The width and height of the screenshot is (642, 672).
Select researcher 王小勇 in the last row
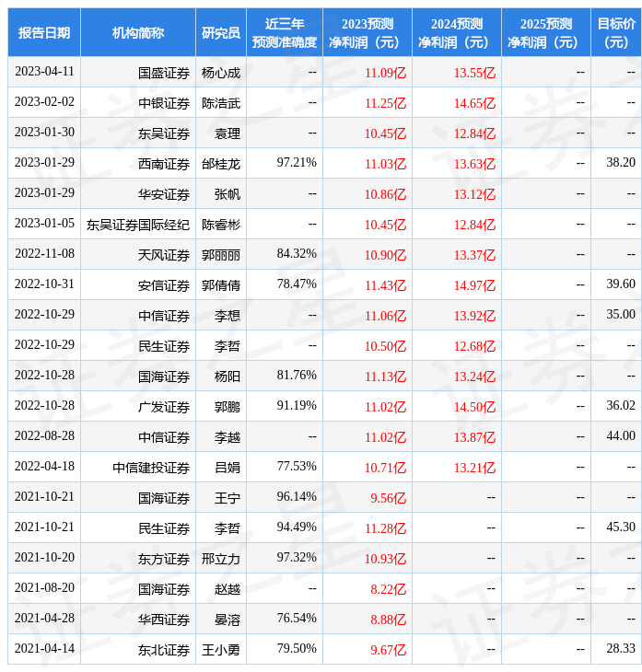coord(221,650)
